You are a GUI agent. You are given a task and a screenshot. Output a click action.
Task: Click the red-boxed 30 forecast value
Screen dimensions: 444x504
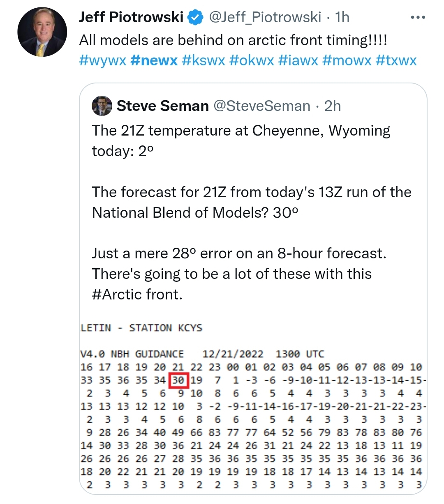[x=178, y=380]
